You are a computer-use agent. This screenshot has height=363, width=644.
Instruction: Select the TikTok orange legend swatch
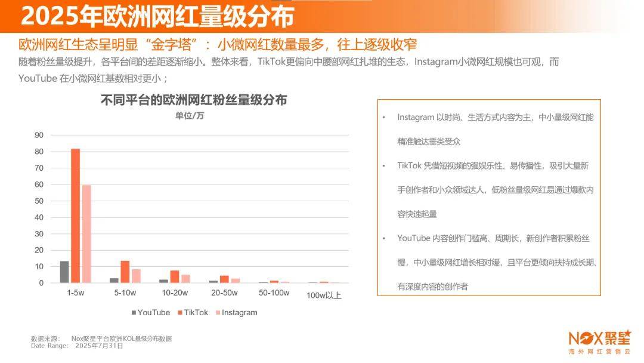pos(180,313)
